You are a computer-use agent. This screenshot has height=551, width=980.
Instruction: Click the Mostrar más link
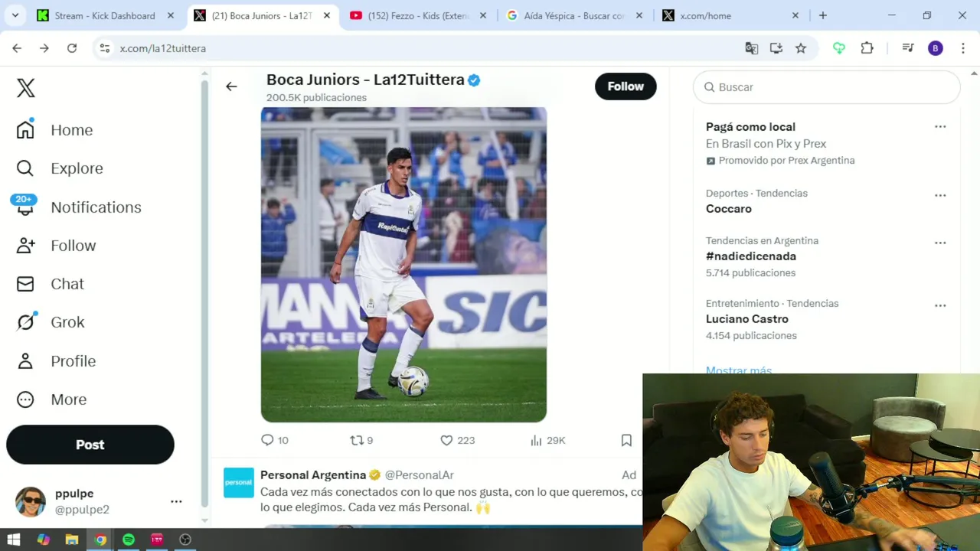tap(739, 370)
